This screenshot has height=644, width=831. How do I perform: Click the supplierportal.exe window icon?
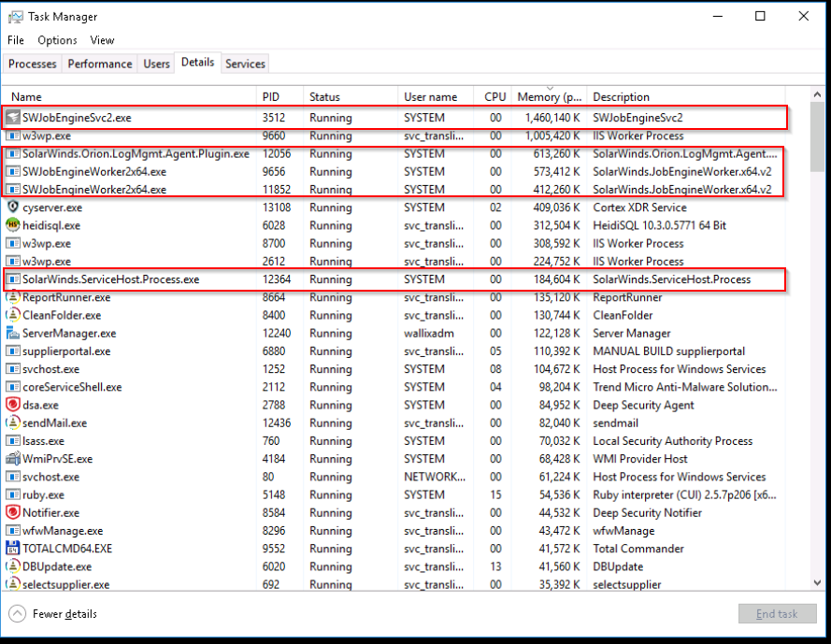pos(13,351)
